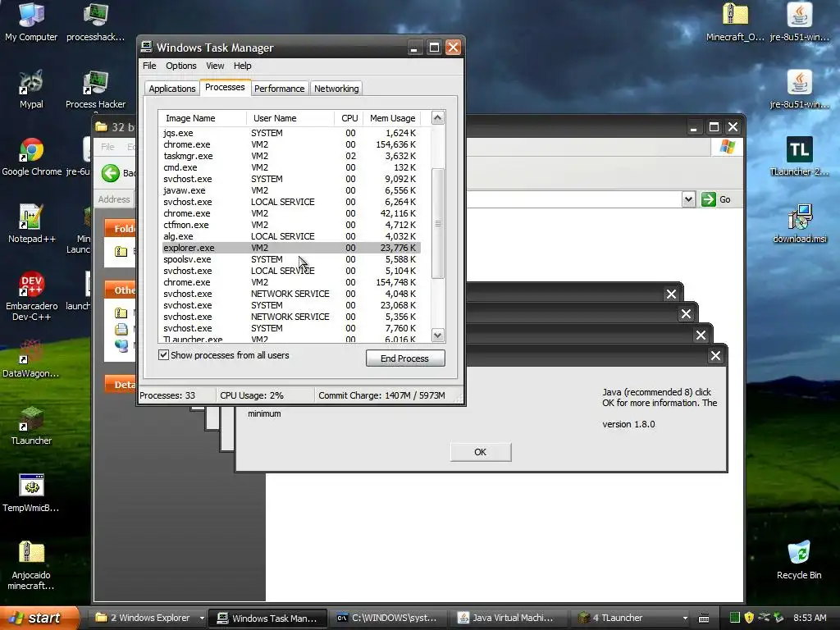Open Task Manager File menu

[x=149, y=66]
